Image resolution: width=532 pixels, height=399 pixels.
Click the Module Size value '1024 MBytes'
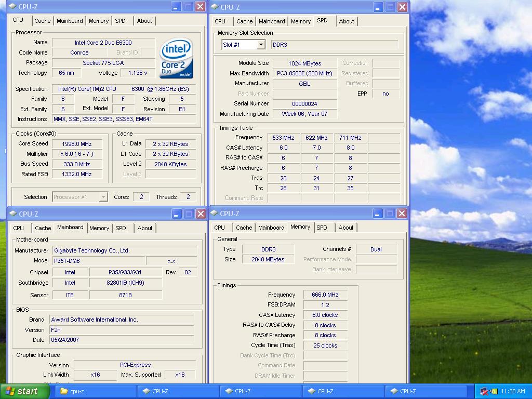tap(304, 63)
